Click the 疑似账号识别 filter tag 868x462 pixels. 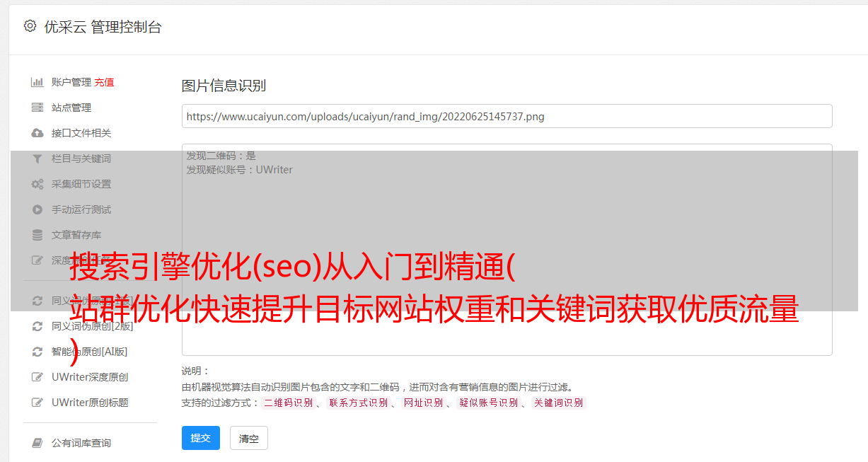tap(488, 403)
